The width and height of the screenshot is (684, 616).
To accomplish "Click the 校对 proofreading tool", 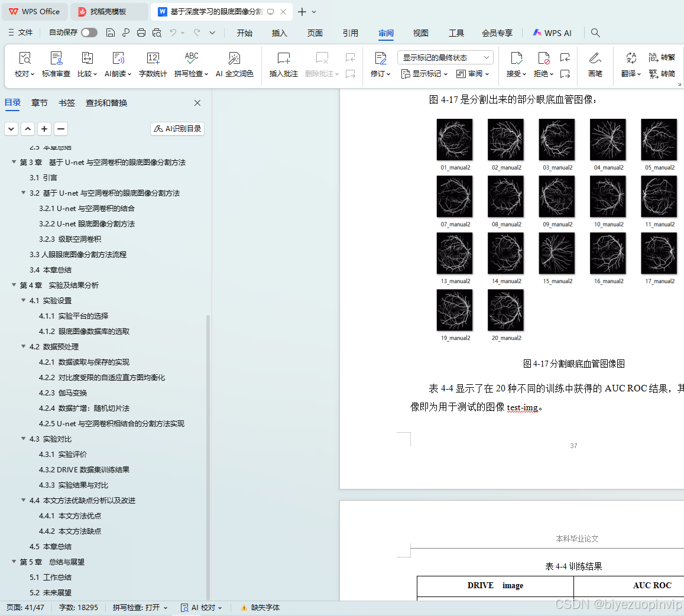I will pos(24,64).
